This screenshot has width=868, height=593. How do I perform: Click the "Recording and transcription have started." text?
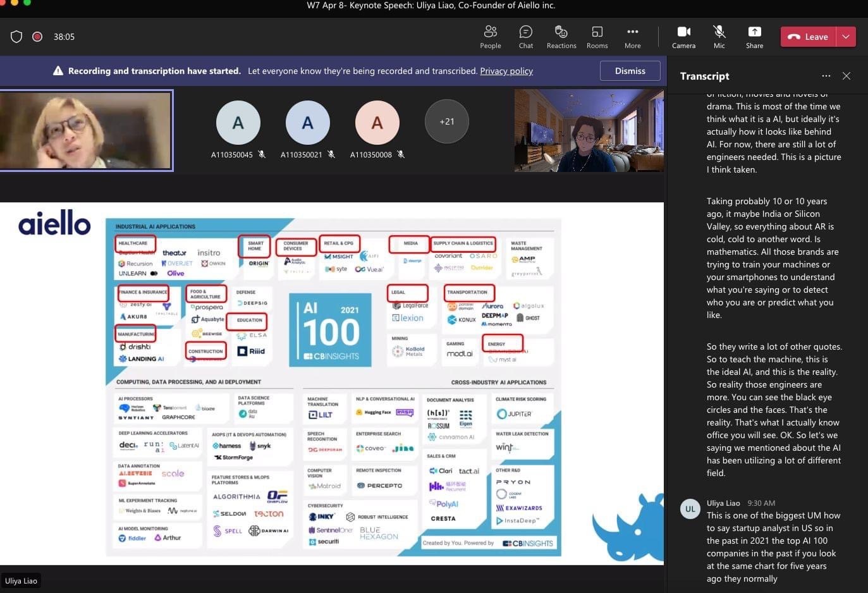[x=154, y=71]
